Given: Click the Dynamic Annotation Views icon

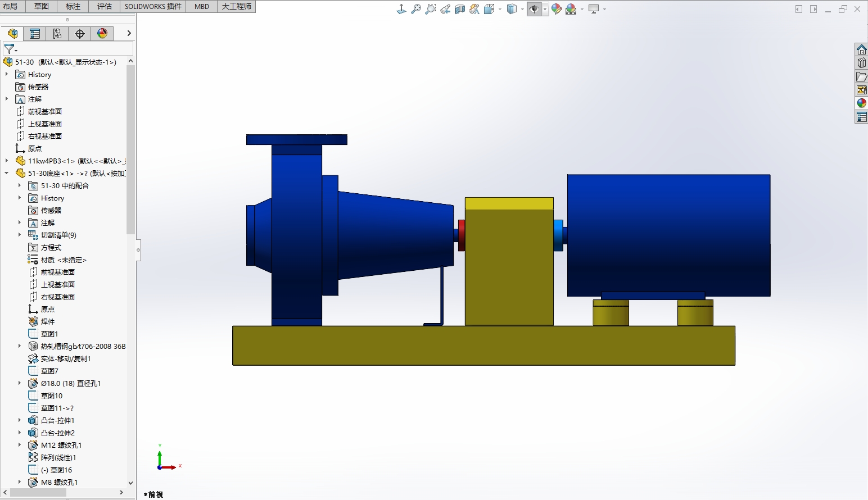Looking at the screenshot, I should tap(474, 9).
